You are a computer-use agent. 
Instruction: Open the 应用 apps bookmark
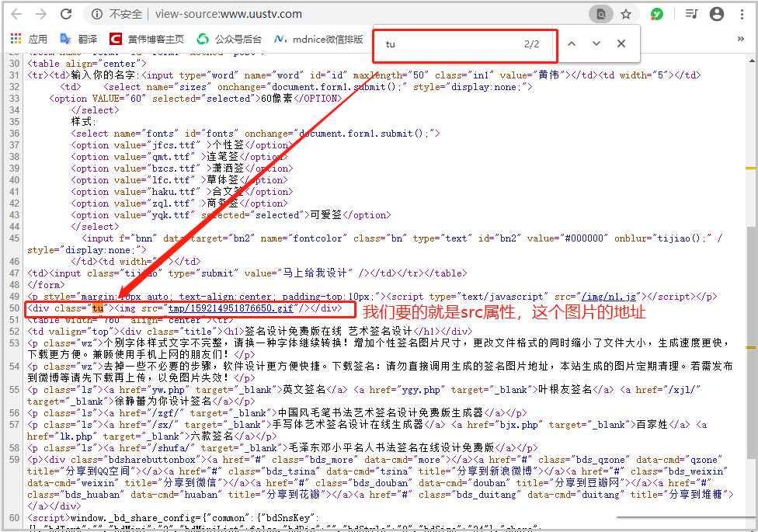[29, 39]
